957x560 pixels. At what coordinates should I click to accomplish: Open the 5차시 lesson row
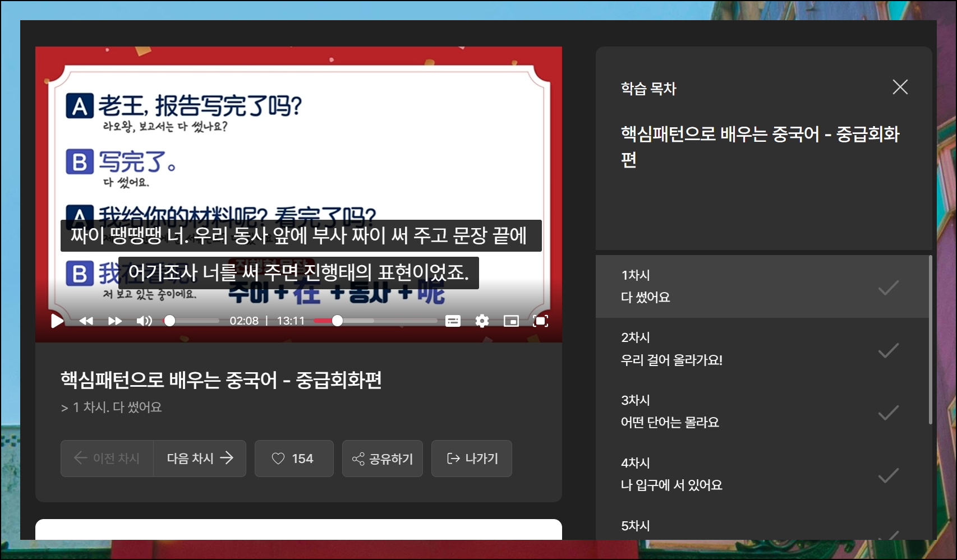762,524
